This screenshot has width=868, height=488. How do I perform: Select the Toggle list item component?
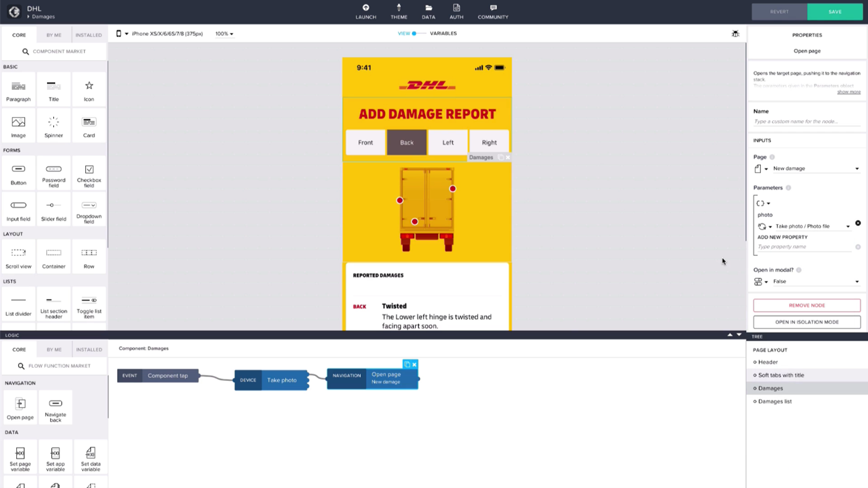pyautogui.click(x=89, y=305)
